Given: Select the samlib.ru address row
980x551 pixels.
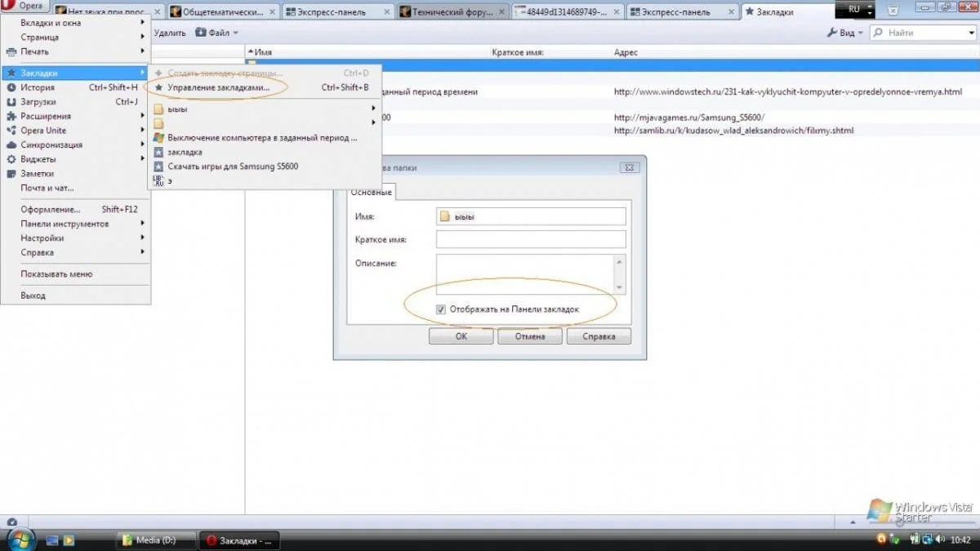Looking at the screenshot, I should click(x=733, y=131).
